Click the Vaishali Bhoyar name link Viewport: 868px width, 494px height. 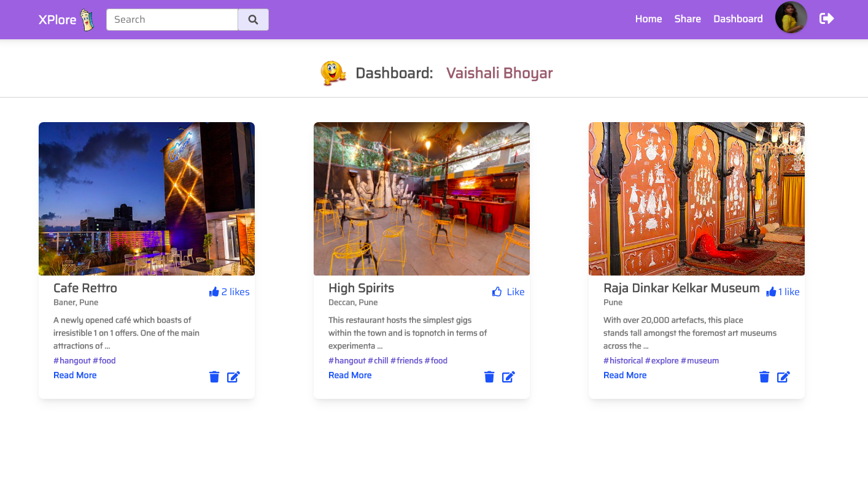tap(499, 72)
